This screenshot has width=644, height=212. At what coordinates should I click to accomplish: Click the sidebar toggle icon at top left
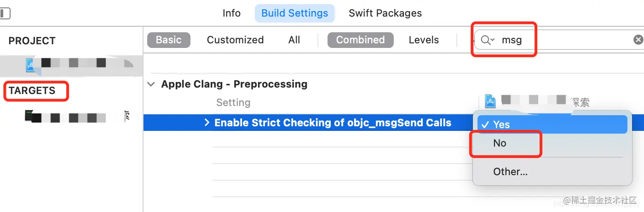pyautogui.click(x=5, y=13)
